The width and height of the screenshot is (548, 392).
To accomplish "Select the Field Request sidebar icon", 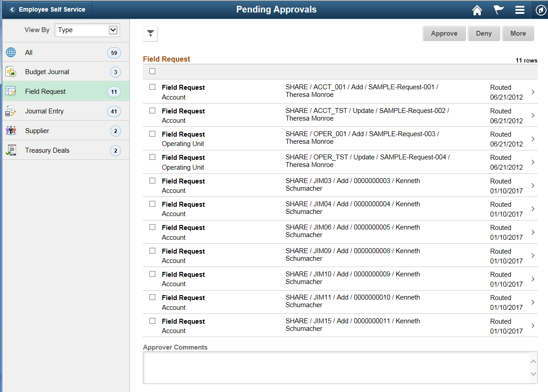I will pyautogui.click(x=11, y=91).
